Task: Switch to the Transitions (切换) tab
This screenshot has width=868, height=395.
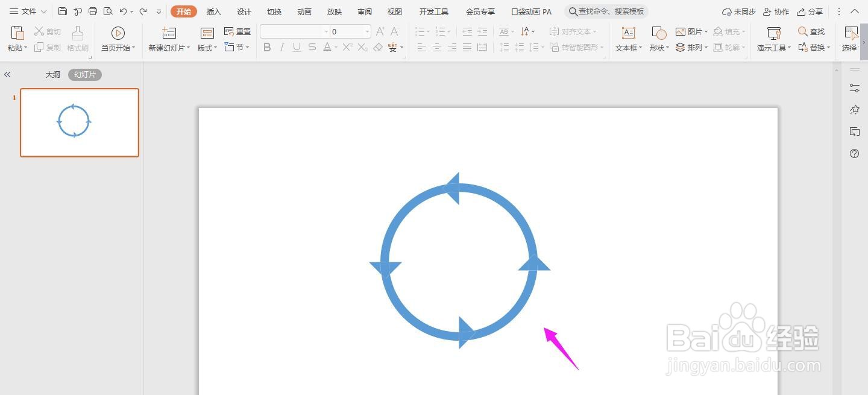Action: [274, 11]
